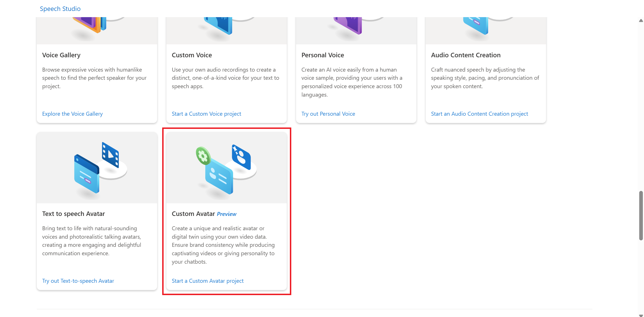Start a Custom Avatar project
644x317 pixels.
pos(208,281)
